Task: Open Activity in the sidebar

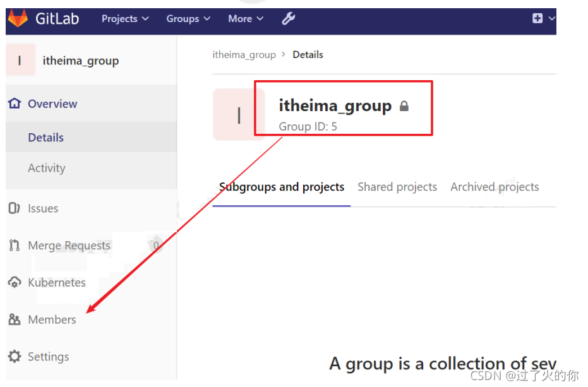Action: [47, 168]
